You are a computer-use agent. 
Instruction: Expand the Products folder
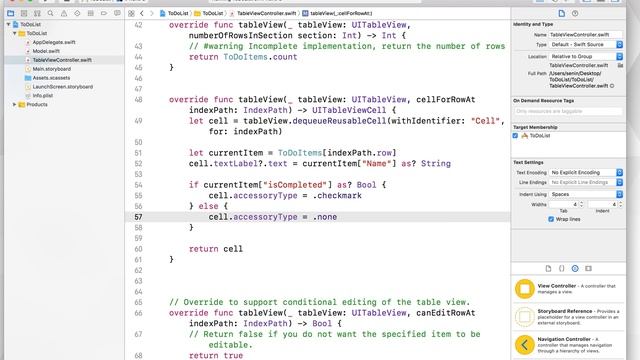coord(15,104)
